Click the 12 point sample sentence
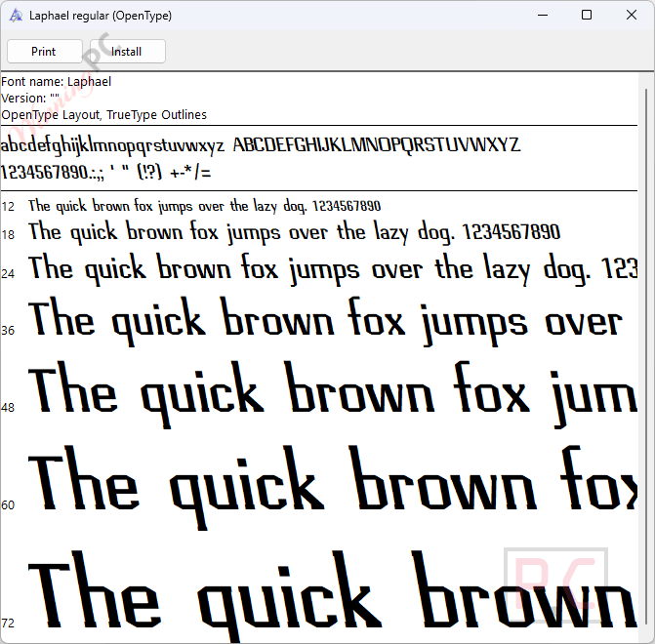Image resolution: width=655 pixels, height=644 pixels. coord(205,206)
